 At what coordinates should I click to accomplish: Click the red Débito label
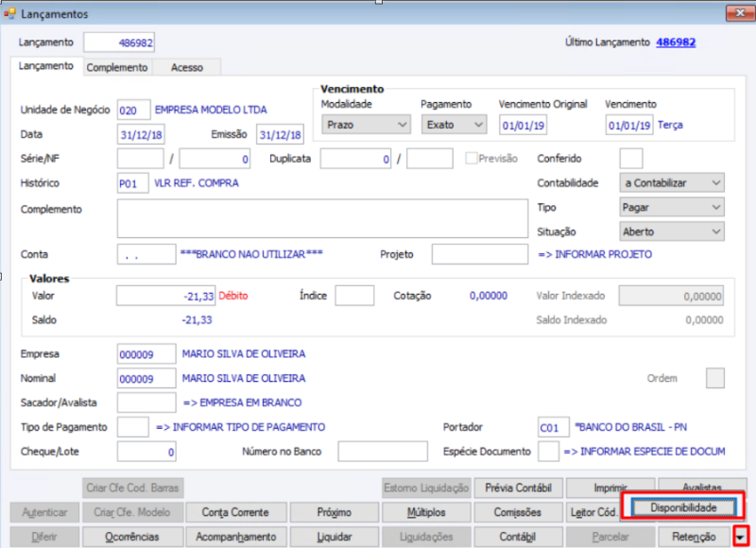[233, 296]
